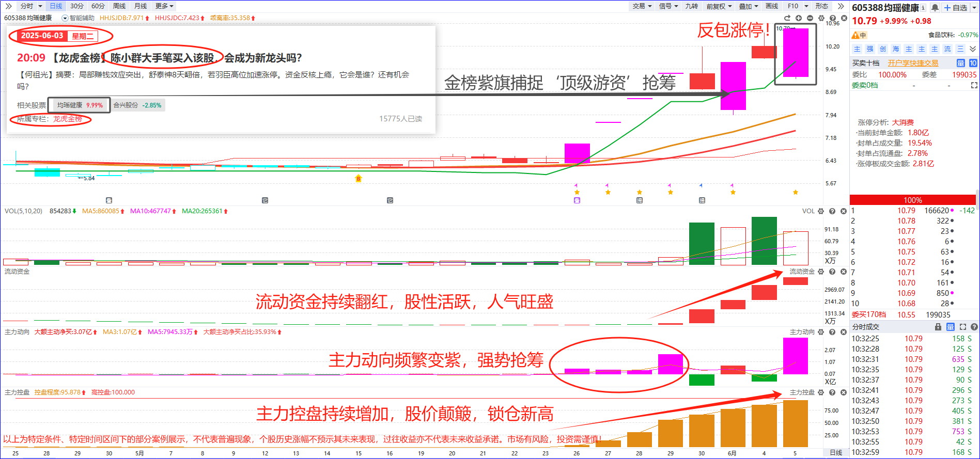Open 流动资金 panel settings gear

click(x=821, y=272)
